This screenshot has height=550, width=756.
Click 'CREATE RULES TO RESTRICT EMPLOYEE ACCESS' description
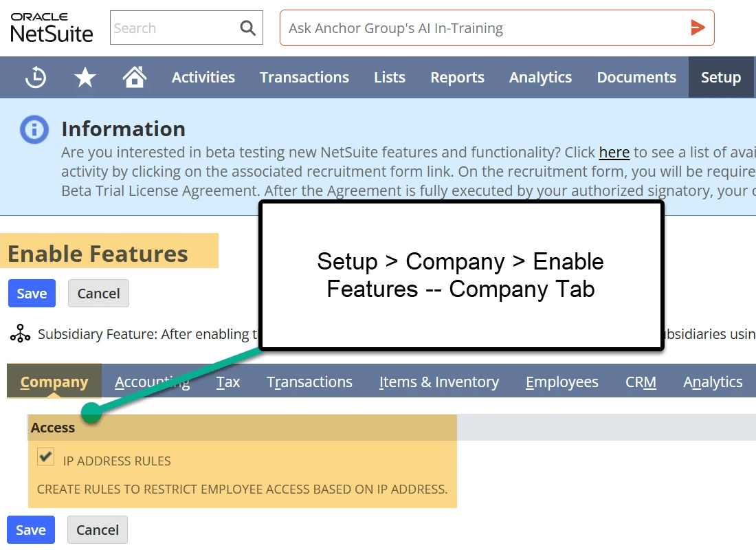click(x=242, y=489)
